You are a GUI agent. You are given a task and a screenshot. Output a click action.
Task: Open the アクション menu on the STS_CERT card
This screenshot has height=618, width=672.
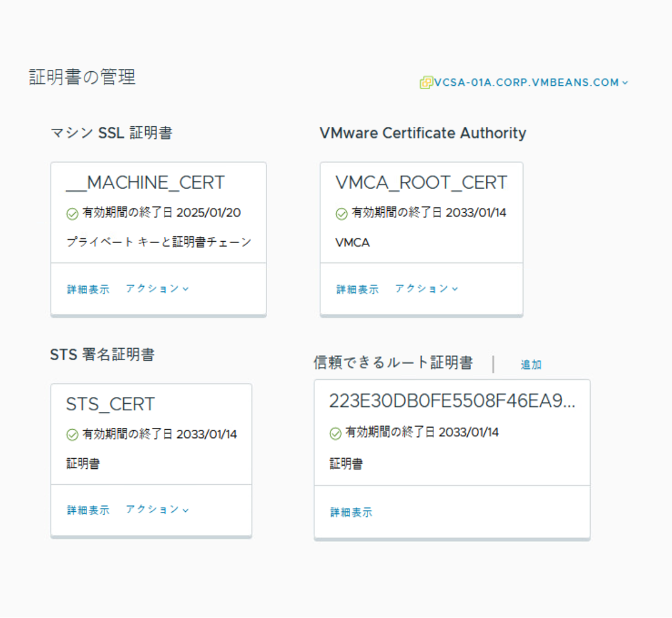point(157,510)
